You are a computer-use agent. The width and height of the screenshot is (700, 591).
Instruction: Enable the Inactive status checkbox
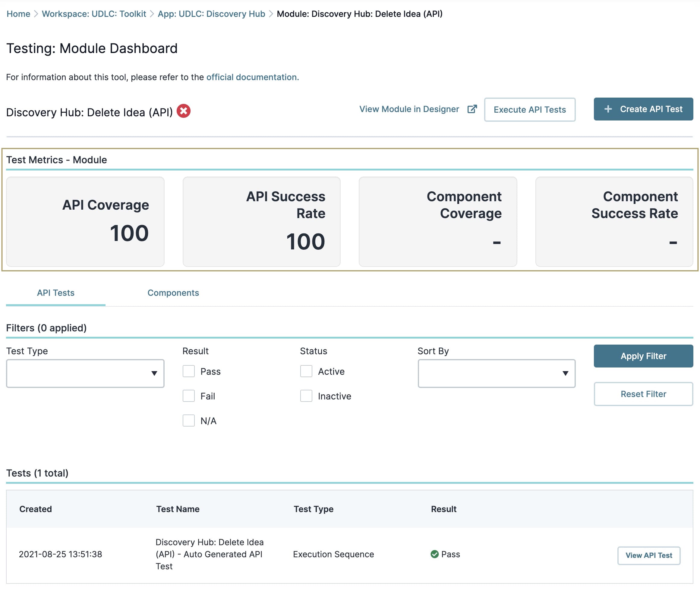point(306,396)
